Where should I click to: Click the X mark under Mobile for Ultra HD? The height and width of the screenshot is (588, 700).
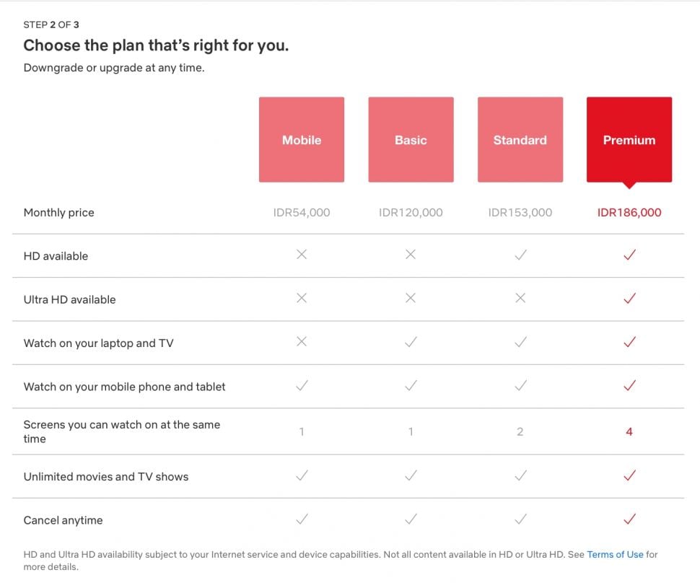(301, 298)
